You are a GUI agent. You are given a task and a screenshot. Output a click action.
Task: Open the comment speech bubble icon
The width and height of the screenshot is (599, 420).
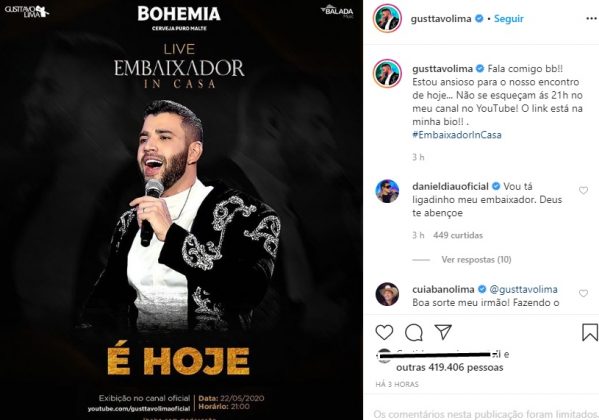click(x=414, y=332)
